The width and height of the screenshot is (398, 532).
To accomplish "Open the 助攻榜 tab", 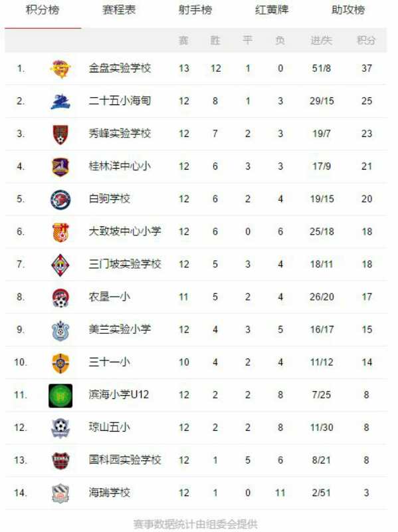I will click(x=348, y=10).
